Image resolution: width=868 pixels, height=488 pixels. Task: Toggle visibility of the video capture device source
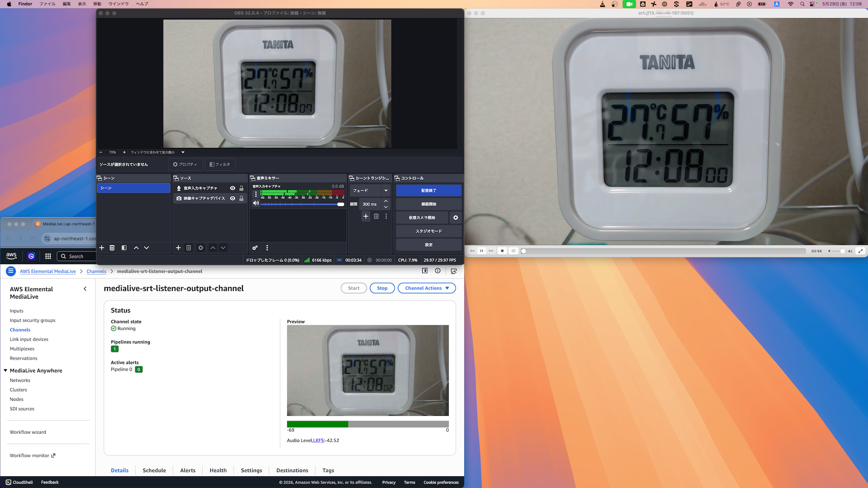coord(232,198)
